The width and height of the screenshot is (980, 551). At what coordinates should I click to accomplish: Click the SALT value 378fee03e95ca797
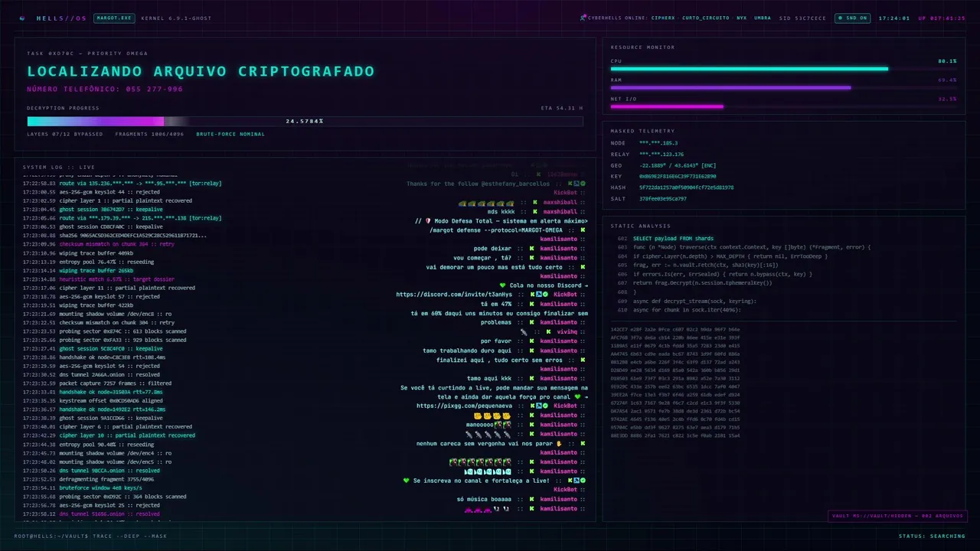click(663, 198)
